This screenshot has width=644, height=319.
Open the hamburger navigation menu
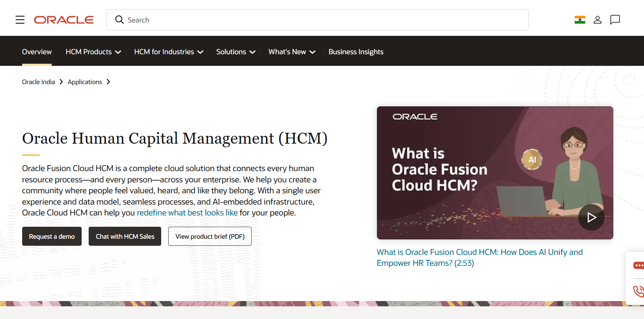tap(20, 20)
